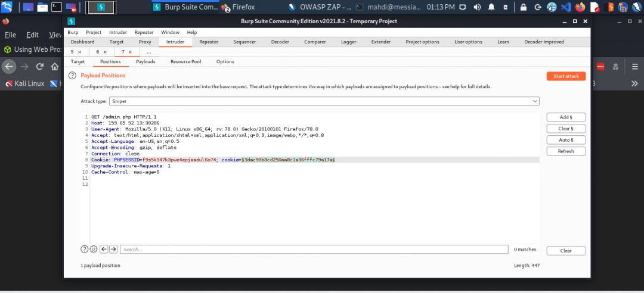Select Intruder attack tab 5

pyautogui.click(x=72, y=52)
